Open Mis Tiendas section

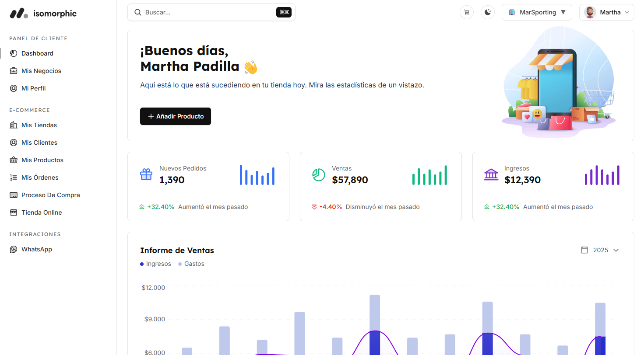(39, 125)
